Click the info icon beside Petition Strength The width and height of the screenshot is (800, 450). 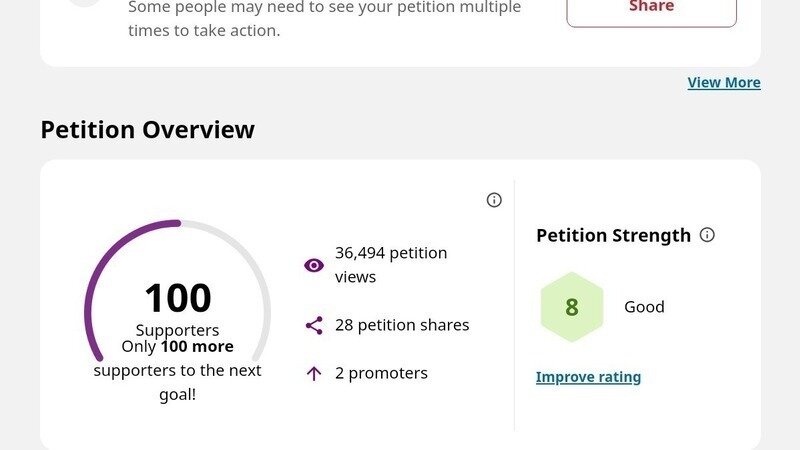(x=707, y=235)
